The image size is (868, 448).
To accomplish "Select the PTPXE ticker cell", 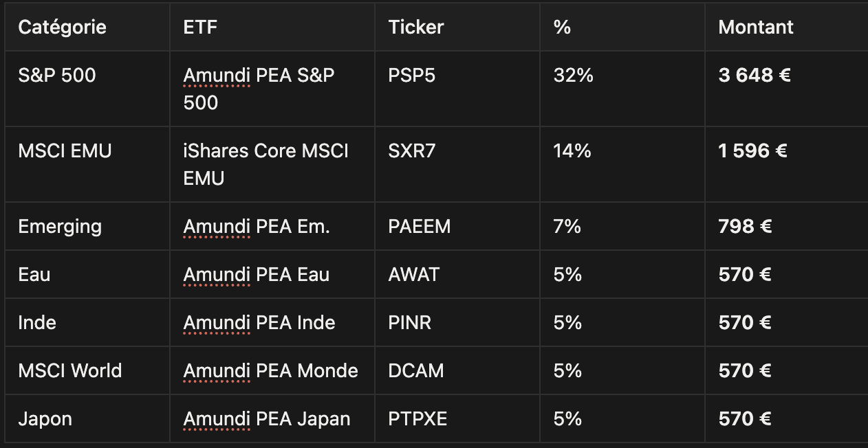I will click(417, 419).
